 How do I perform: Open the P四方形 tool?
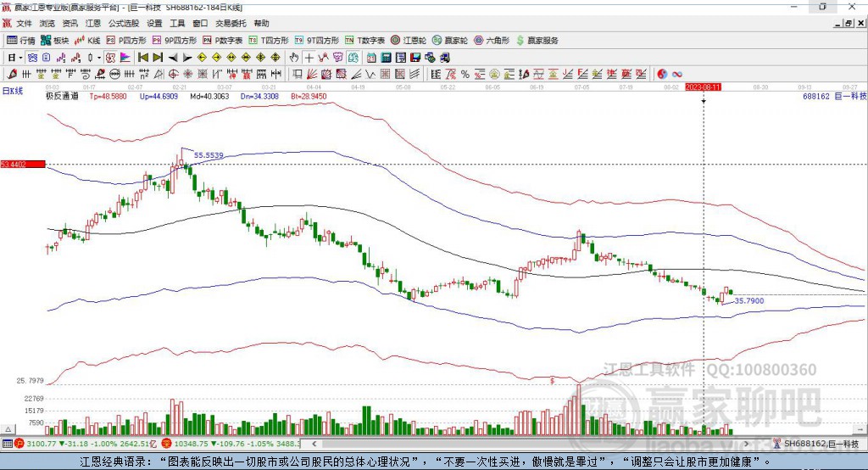coord(126,41)
